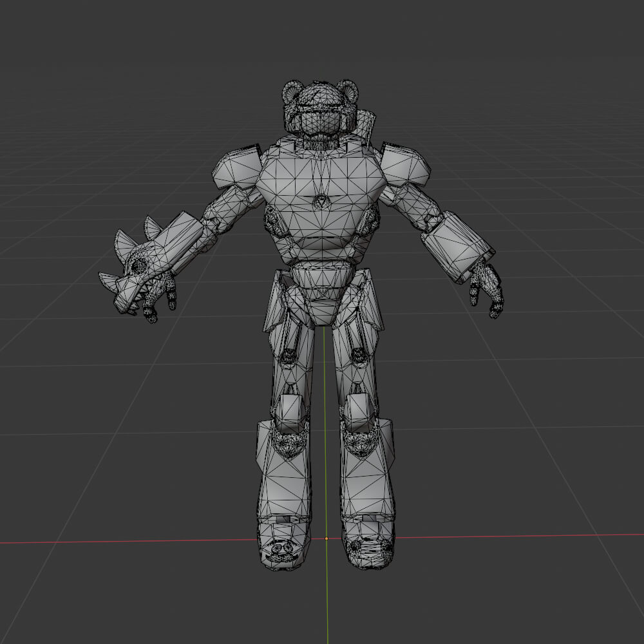
Task: Click empty viewport background to deselect
Action: (97, 97)
